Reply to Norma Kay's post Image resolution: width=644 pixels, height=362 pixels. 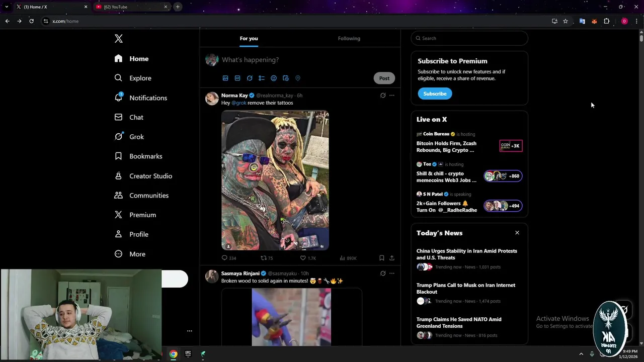[x=229, y=258]
